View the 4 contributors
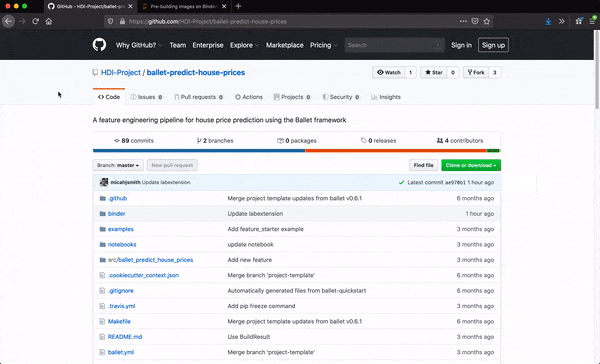The height and width of the screenshot is (364, 600). 460,140
